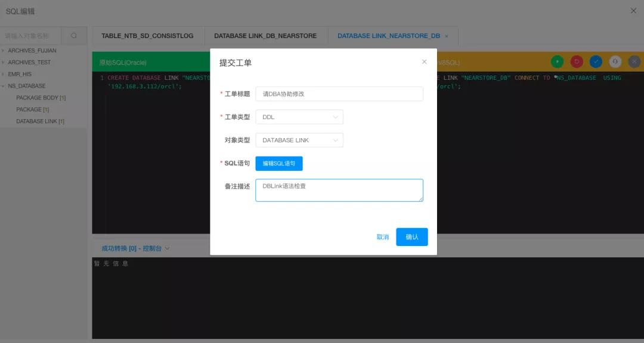Switch to DATABASE LINK_DB_NEARSTORE tab

[265, 36]
